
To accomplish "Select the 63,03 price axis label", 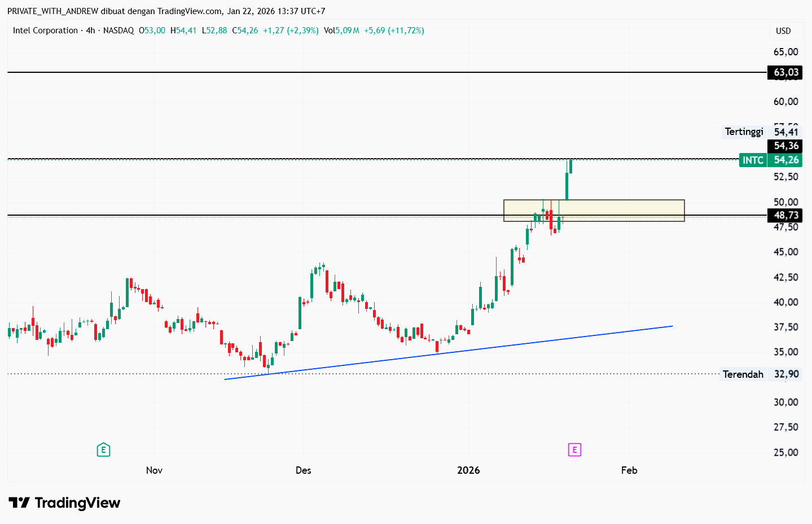I will [x=785, y=72].
